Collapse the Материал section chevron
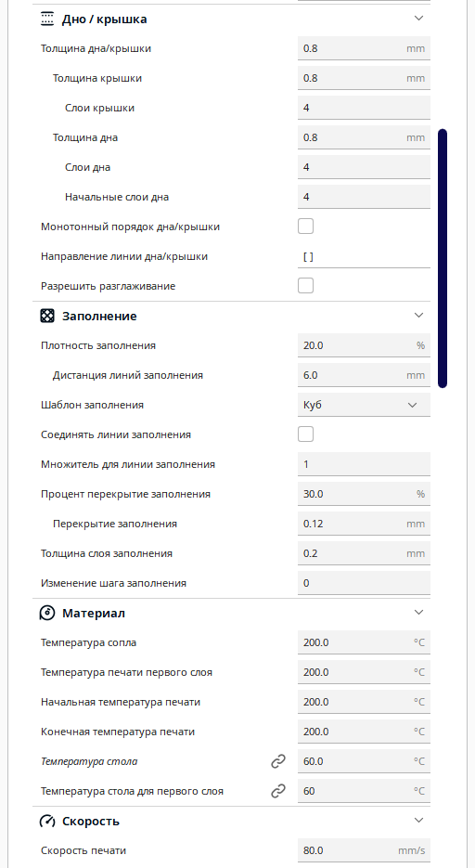 pos(418,613)
